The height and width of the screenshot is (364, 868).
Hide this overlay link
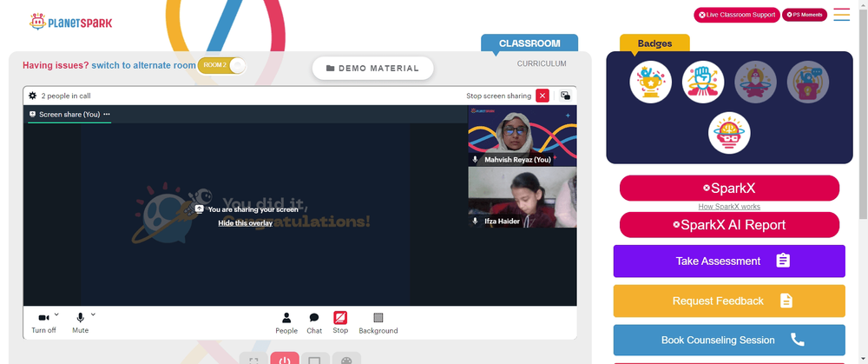pyautogui.click(x=246, y=223)
